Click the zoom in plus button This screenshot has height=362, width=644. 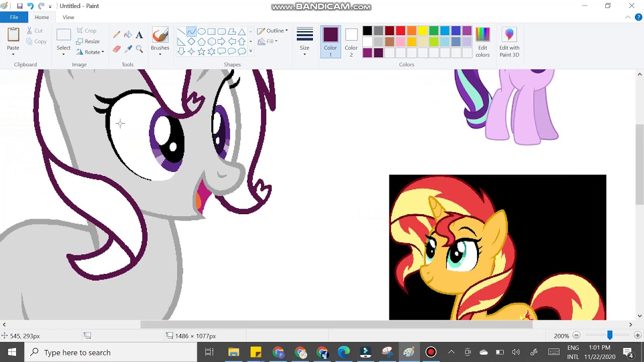[x=637, y=335]
